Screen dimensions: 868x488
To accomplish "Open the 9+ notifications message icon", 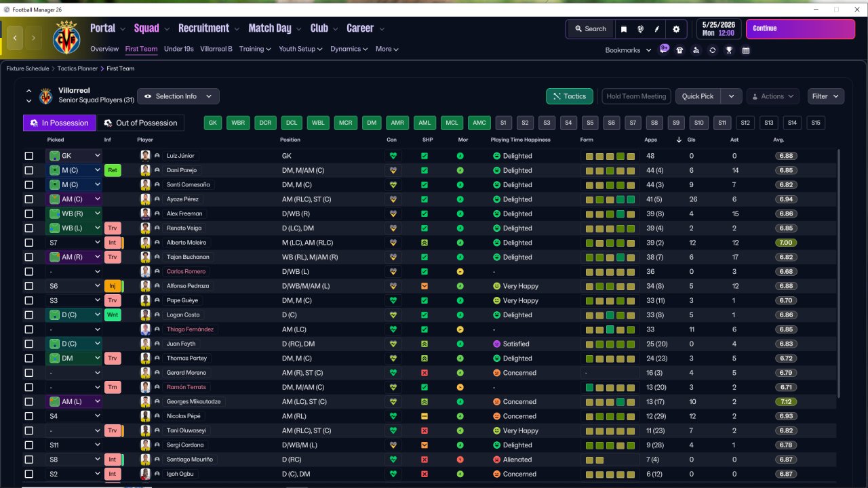I will point(665,49).
